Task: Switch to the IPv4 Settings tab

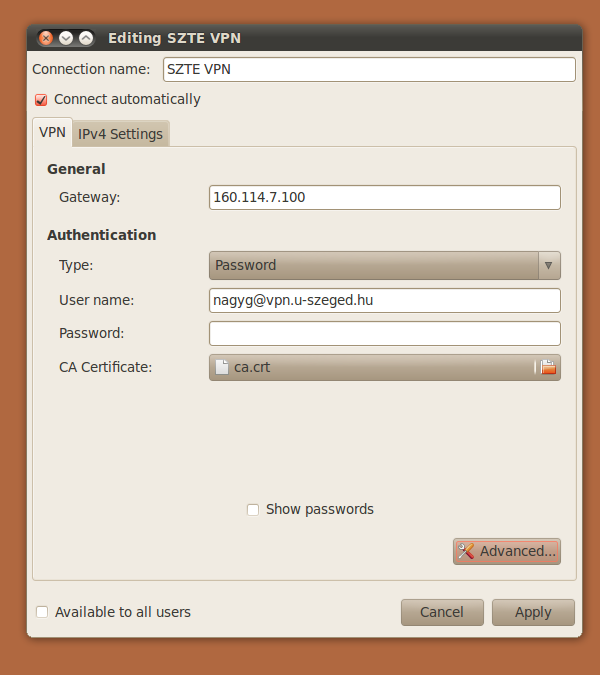Action: click(x=121, y=134)
